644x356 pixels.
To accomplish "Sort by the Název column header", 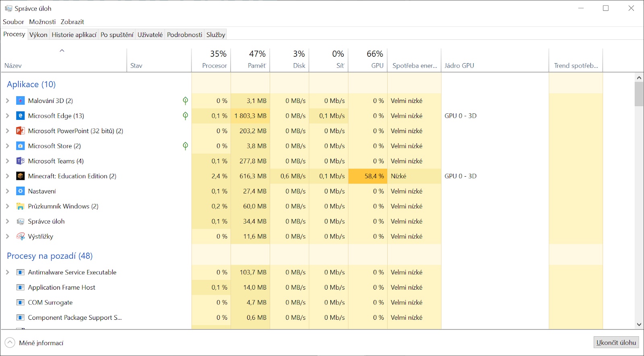I will [64, 60].
